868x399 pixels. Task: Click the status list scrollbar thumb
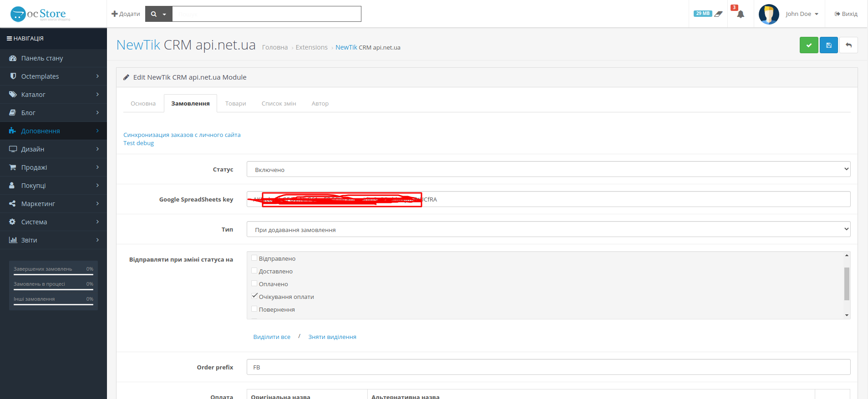pos(847,284)
